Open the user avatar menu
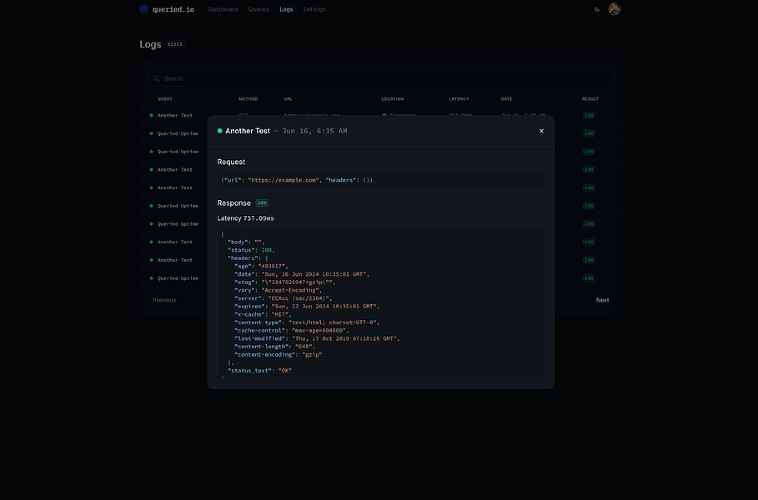 coord(614,9)
